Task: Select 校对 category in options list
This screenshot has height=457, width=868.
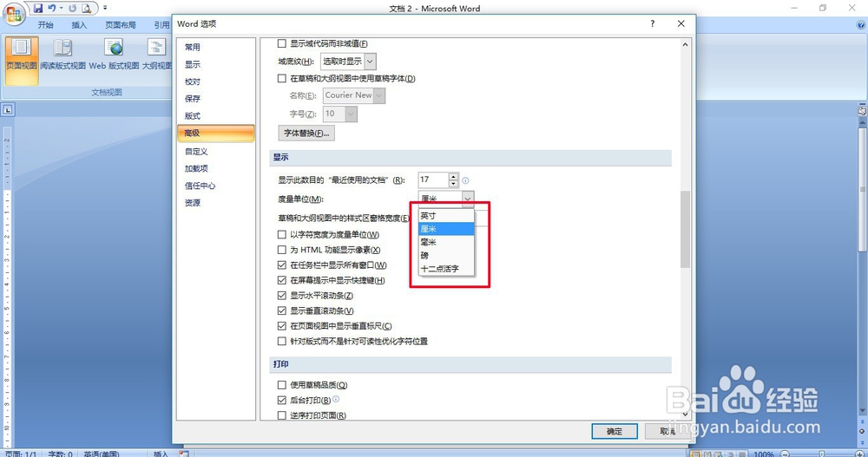Action: tap(216, 82)
